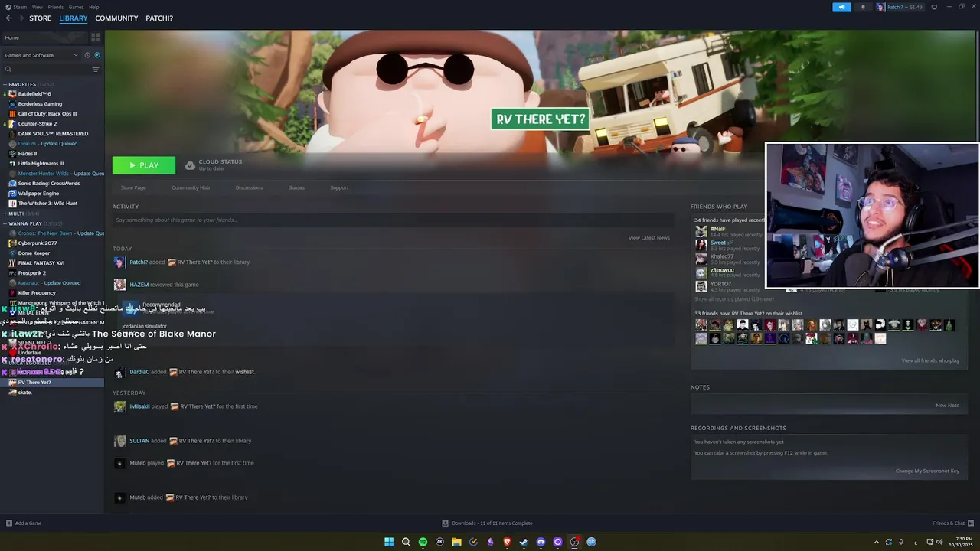Viewport: 980px width, 551px height.
Task: Select Frostpunk 2 in the sidebar
Action: click(31, 273)
